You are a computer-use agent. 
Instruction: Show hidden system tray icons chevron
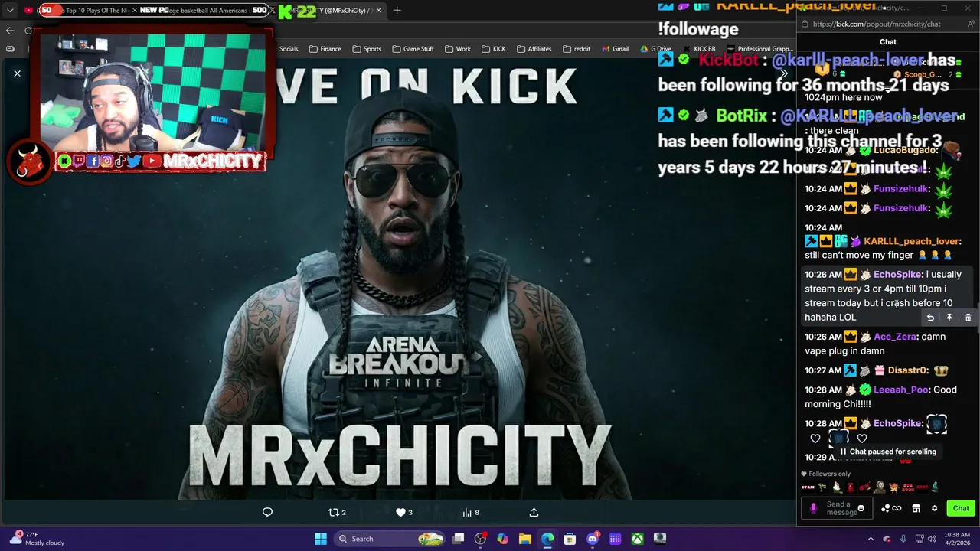tap(871, 539)
